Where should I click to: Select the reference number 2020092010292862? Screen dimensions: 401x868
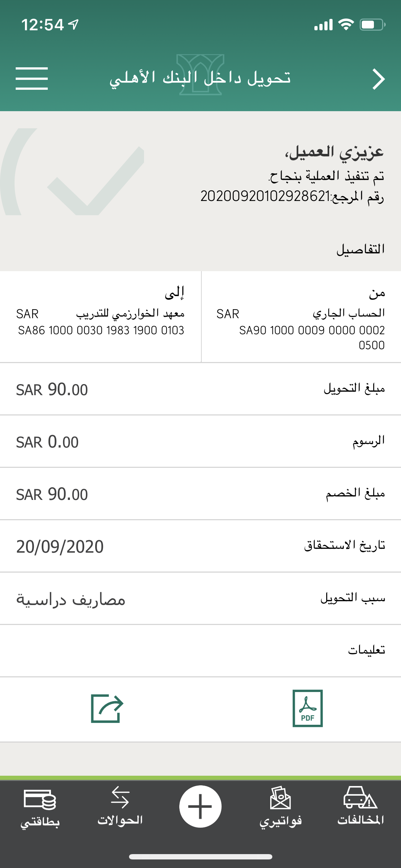[265, 196]
